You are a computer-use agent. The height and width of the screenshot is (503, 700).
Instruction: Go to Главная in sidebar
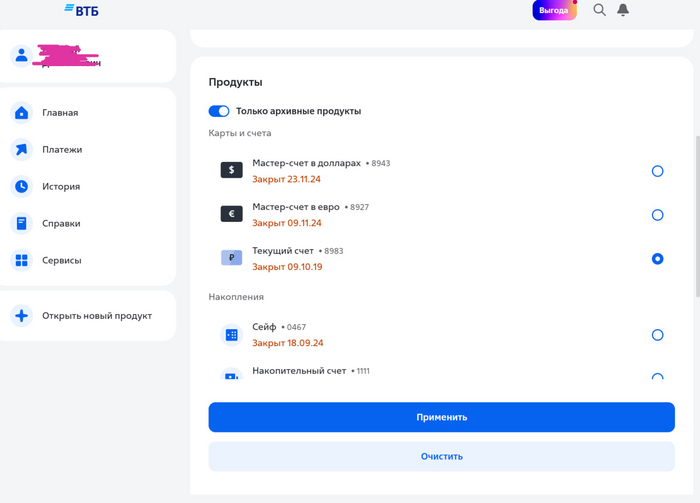click(x=60, y=112)
